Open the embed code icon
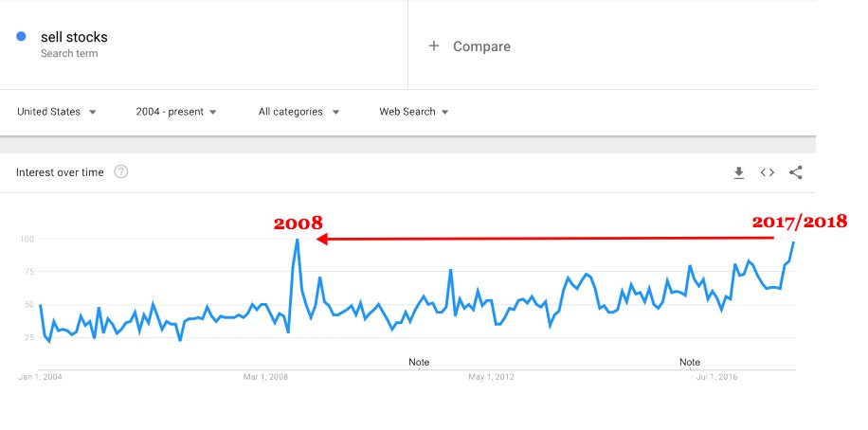 click(x=768, y=172)
